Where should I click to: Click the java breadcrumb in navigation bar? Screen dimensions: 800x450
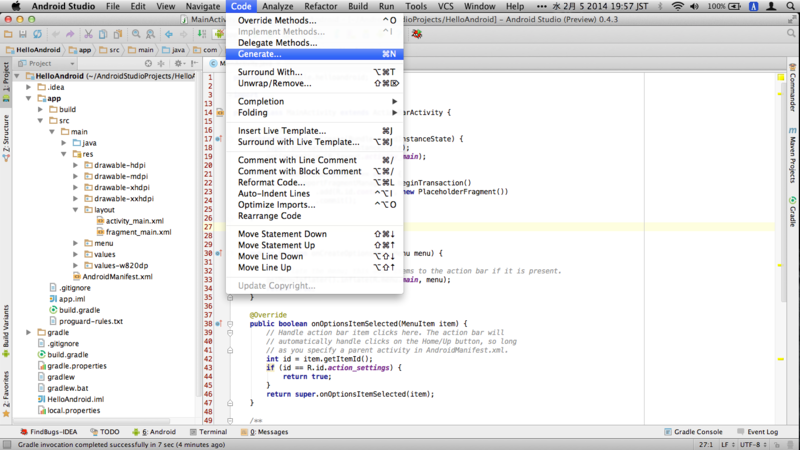tap(173, 49)
